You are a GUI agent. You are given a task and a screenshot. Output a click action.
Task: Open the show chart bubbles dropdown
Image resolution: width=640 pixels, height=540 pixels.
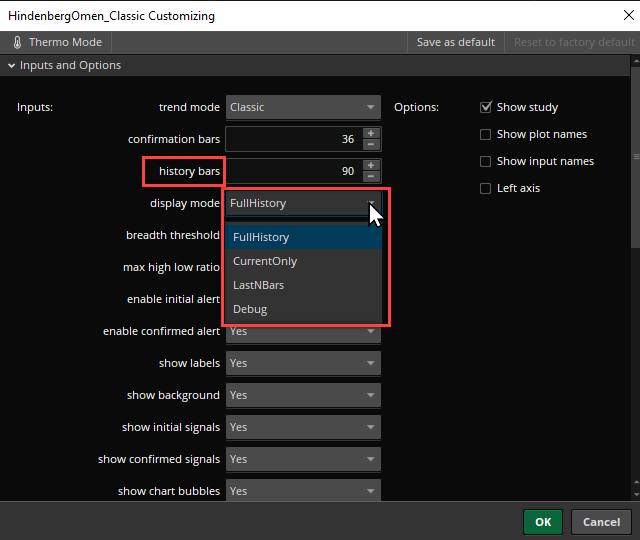(303, 490)
